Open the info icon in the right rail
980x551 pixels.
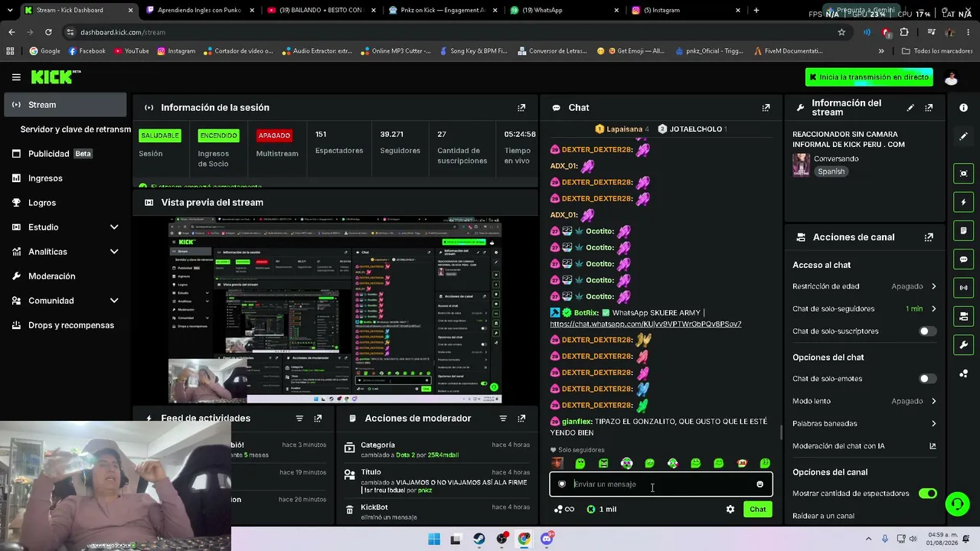[963, 108]
